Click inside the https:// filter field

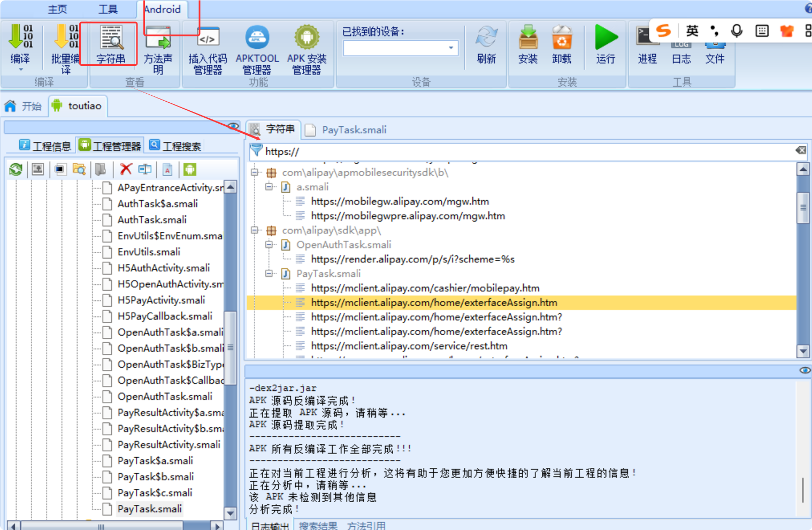tap(527, 151)
